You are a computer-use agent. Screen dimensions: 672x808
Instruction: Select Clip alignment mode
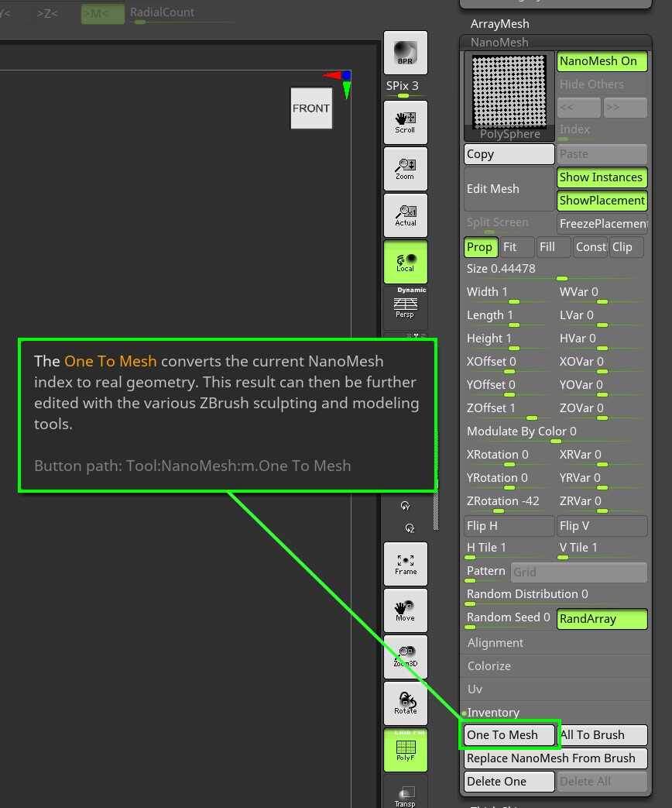coord(626,247)
